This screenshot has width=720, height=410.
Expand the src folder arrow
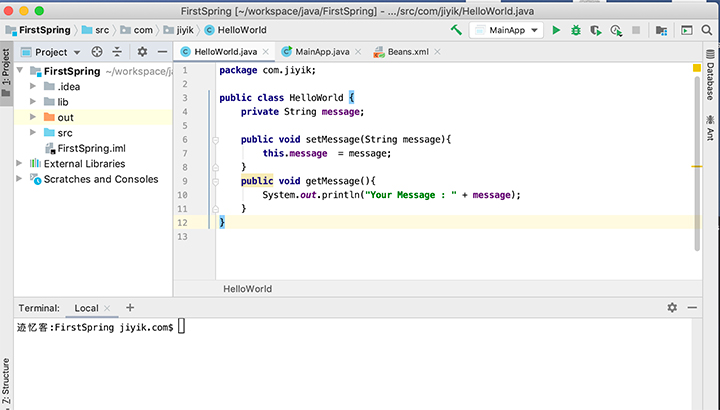33,132
